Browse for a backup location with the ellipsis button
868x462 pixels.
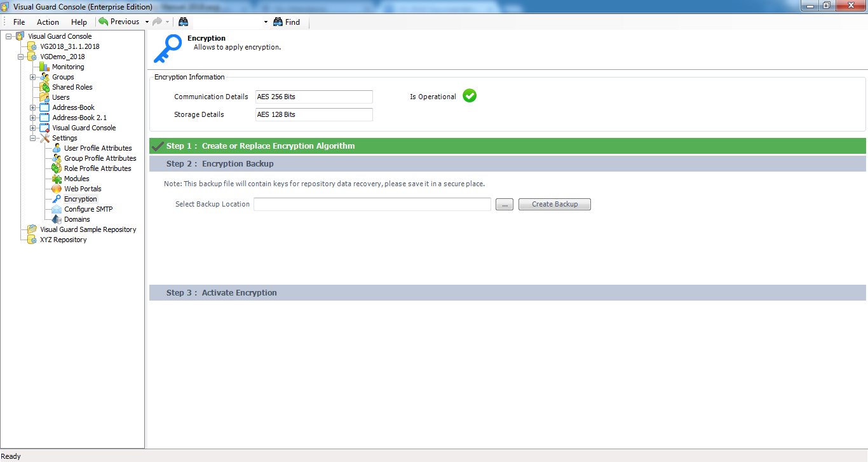[x=504, y=204]
